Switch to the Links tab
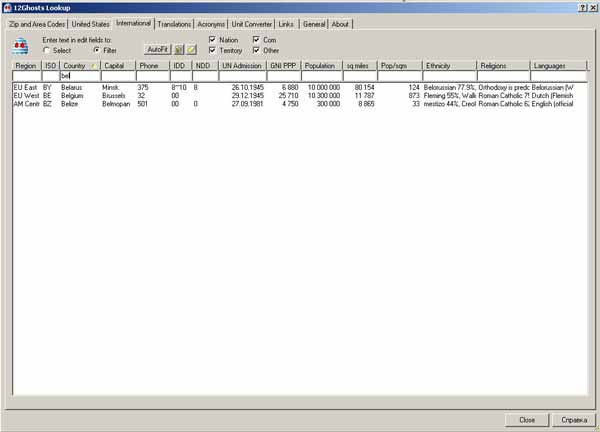This screenshot has height=432, width=600. pyautogui.click(x=286, y=24)
